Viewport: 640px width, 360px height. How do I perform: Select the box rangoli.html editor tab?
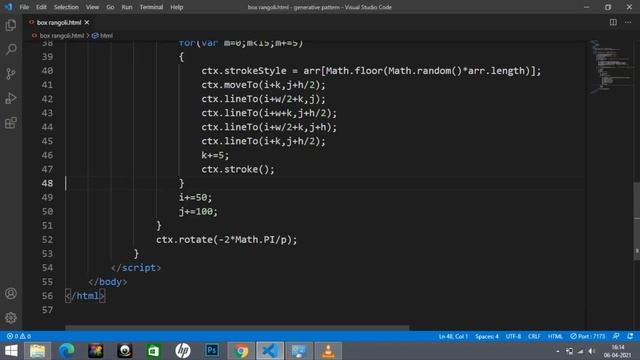[59, 22]
